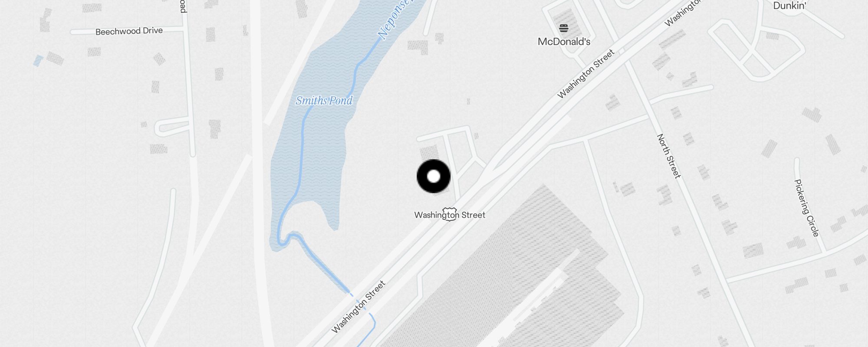Click the Neponset river label
This screenshot has width=868, height=347.
(x=394, y=20)
